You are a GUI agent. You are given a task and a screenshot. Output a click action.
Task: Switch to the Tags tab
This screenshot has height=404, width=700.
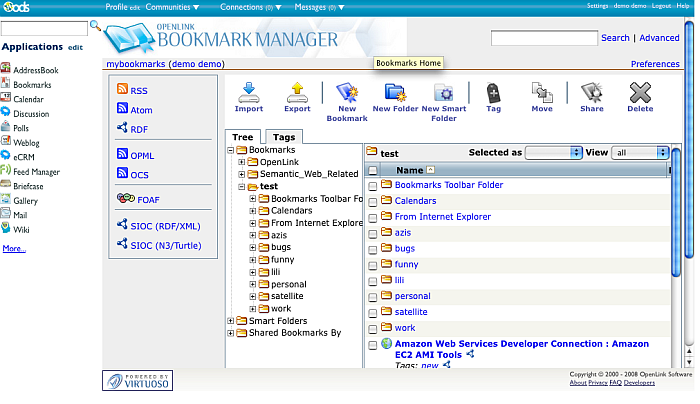coord(284,138)
